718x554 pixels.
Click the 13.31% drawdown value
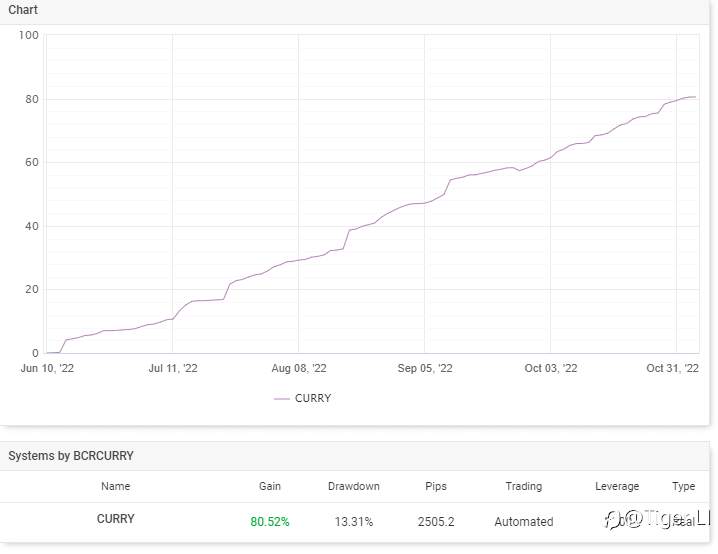click(x=354, y=521)
